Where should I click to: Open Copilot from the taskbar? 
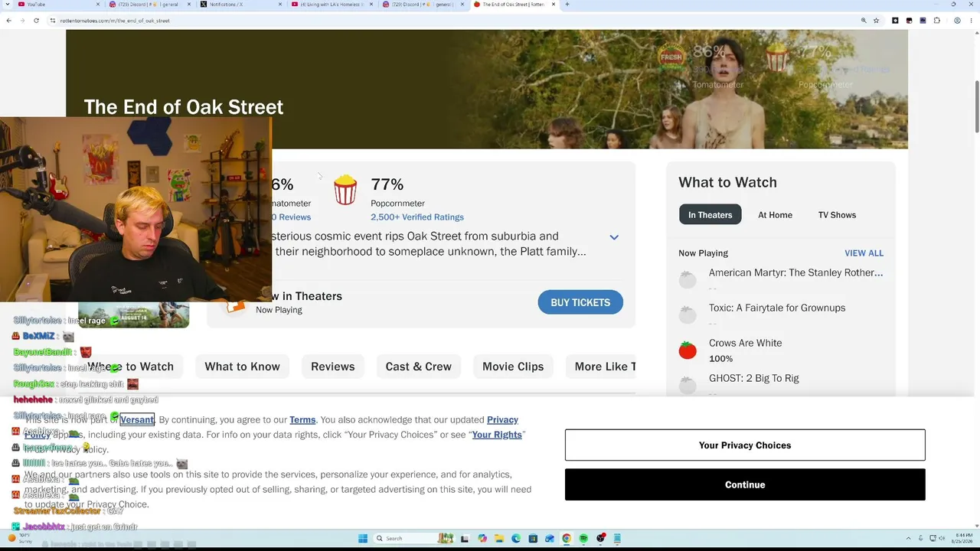(482, 538)
